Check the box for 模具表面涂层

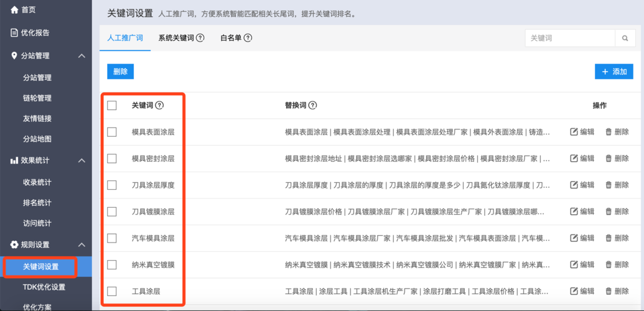112,132
